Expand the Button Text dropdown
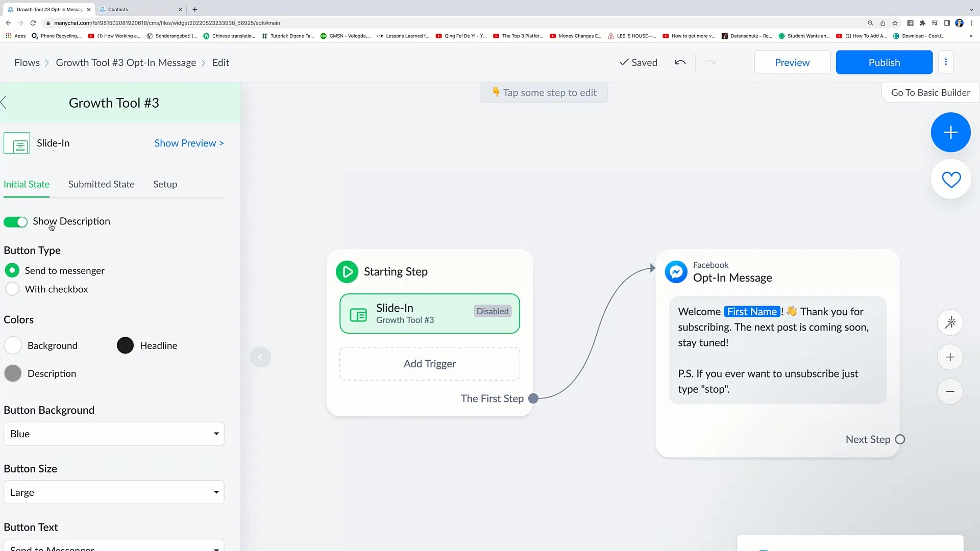Viewport: 980px width, 551px height. [x=216, y=546]
